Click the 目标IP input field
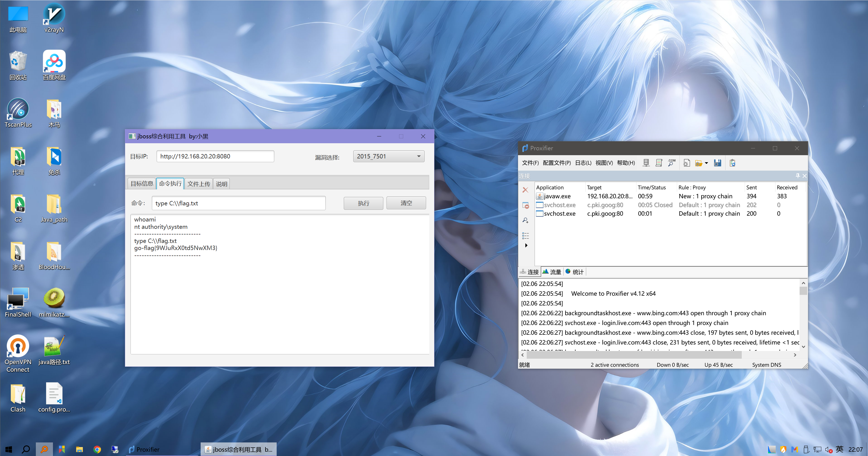This screenshot has height=456, width=868. (x=215, y=156)
